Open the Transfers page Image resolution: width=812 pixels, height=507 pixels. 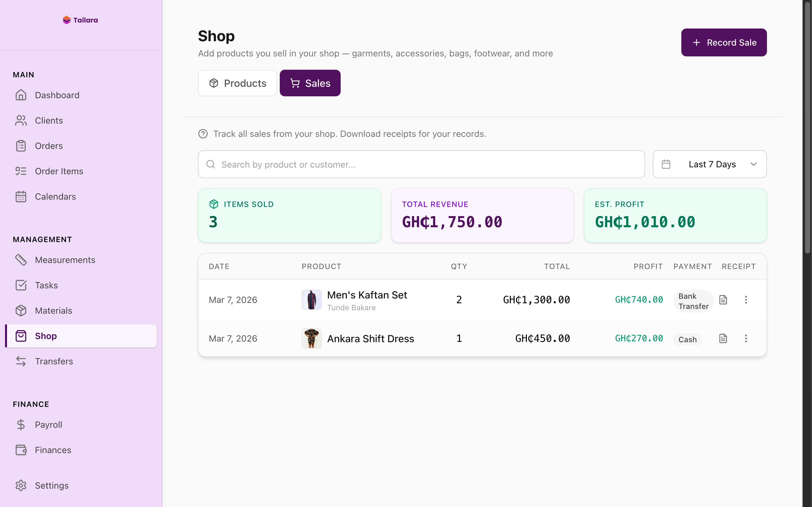pos(54,362)
